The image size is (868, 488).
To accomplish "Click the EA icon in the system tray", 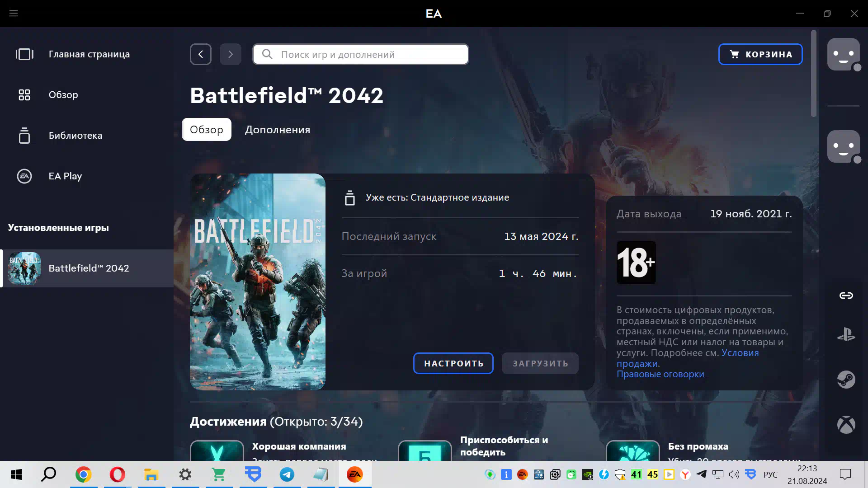I will click(522, 474).
